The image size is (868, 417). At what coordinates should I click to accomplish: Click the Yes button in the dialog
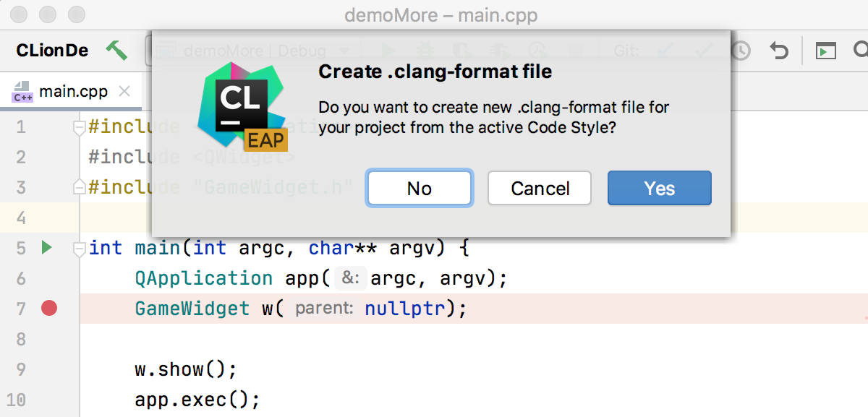659,188
